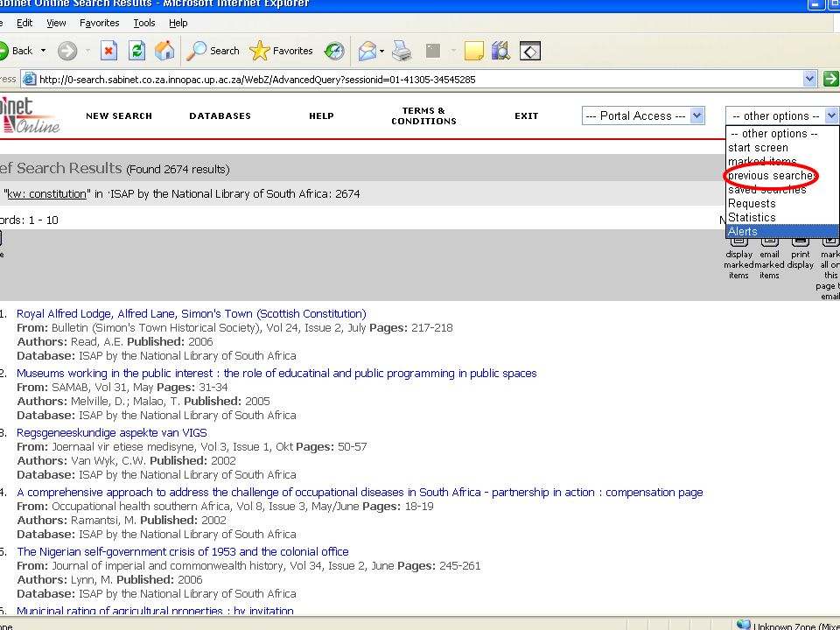The height and width of the screenshot is (630, 840).
Task: Click the 'kw: constitution' query link
Action: 46,194
